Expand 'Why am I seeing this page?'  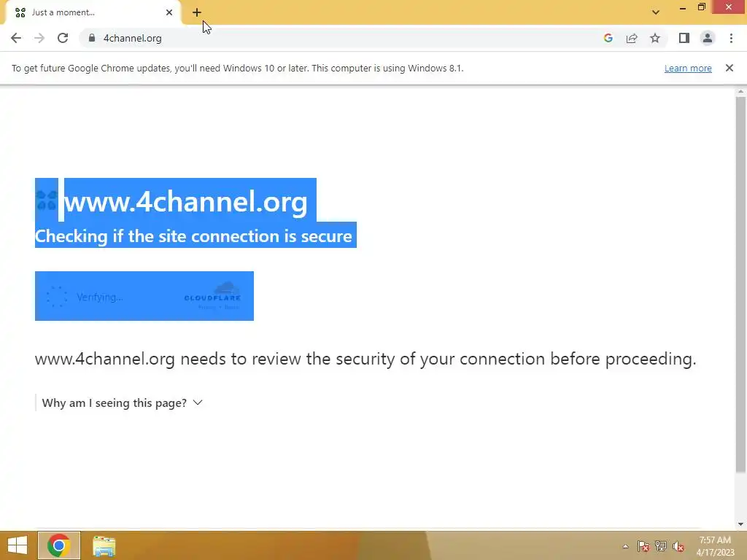pos(123,402)
